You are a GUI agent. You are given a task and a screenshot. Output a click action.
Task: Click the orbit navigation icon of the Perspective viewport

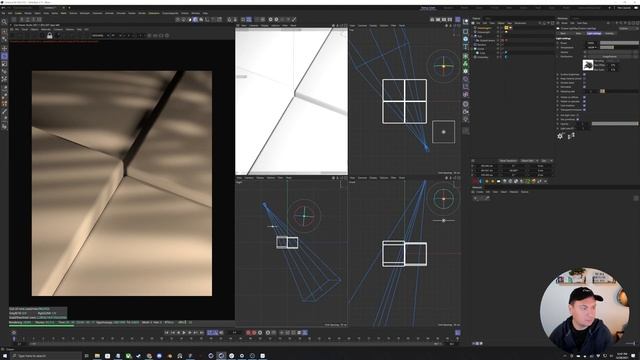tap(341, 25)
